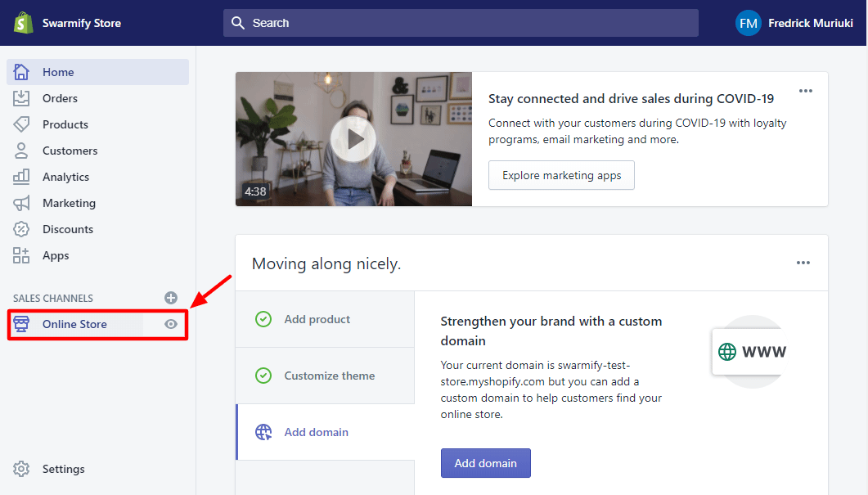Open options menu on COVID-19 card
Image resolution: width=868 pixels, height=495 pixels.
click(806, 91)
